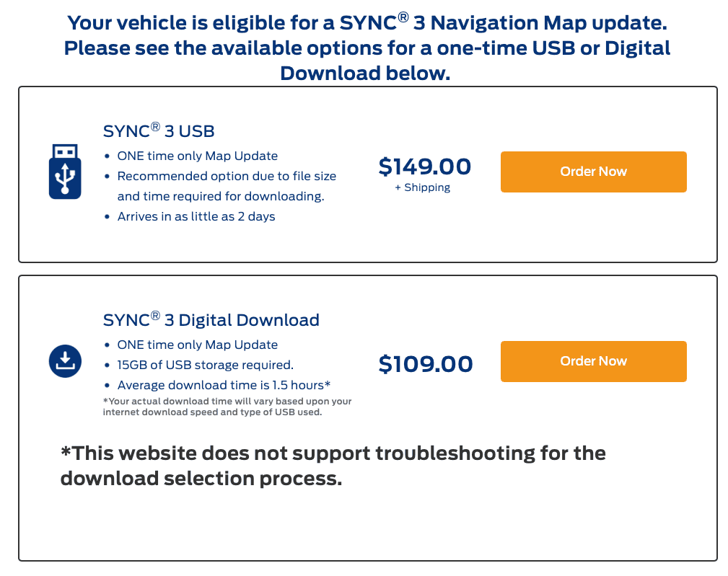The image size is (728, 576).
Task: Click the SYNC 3 USB drive icon
Action: pyautogui.click(x=65, y=171)
